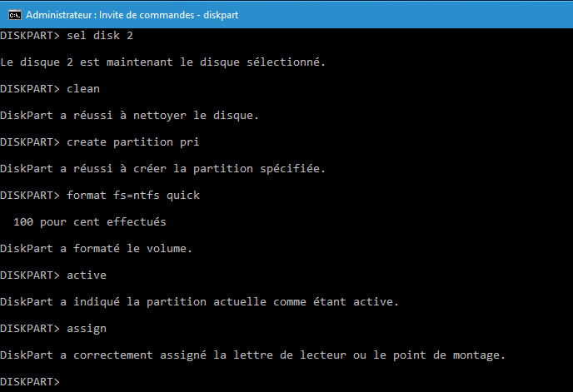This screenshot has height=392, width=573.
Task: Click the 'fs=ntfs' parameter text
Action: [x=137, y=196]
